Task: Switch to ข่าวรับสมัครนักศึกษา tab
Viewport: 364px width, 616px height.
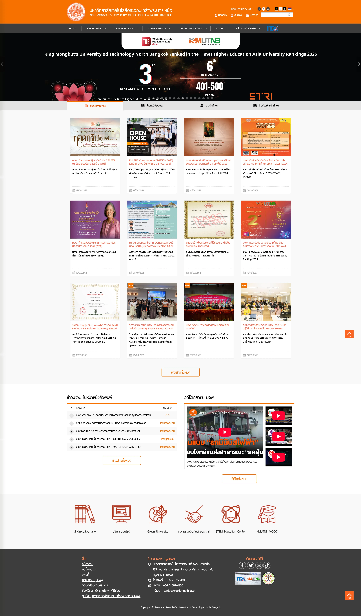Action: tap(266, 106)
